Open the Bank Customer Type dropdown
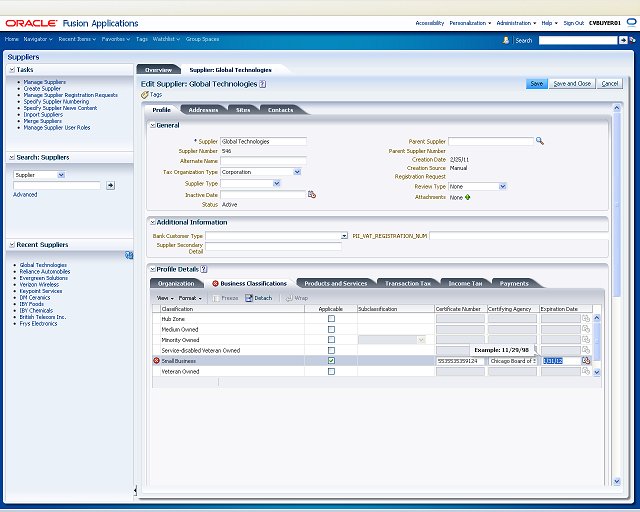The image size is (640, 512). [344, 236]
